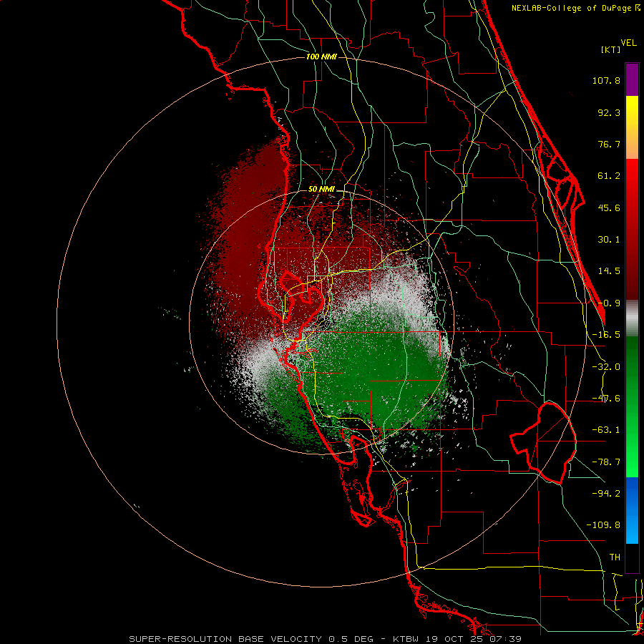Click the blue segment of the color bar
The height and width of the screenshot is (644, 644).
coord(632,510)
